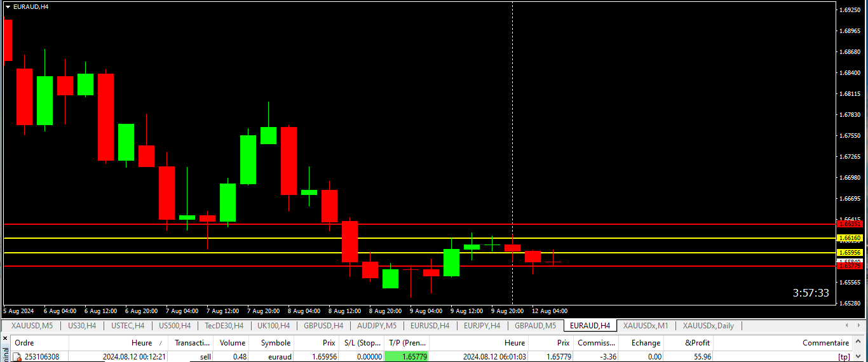Select the USTEC,H4 chart tab
868x362 pixels.
click(x=127, y=326)
